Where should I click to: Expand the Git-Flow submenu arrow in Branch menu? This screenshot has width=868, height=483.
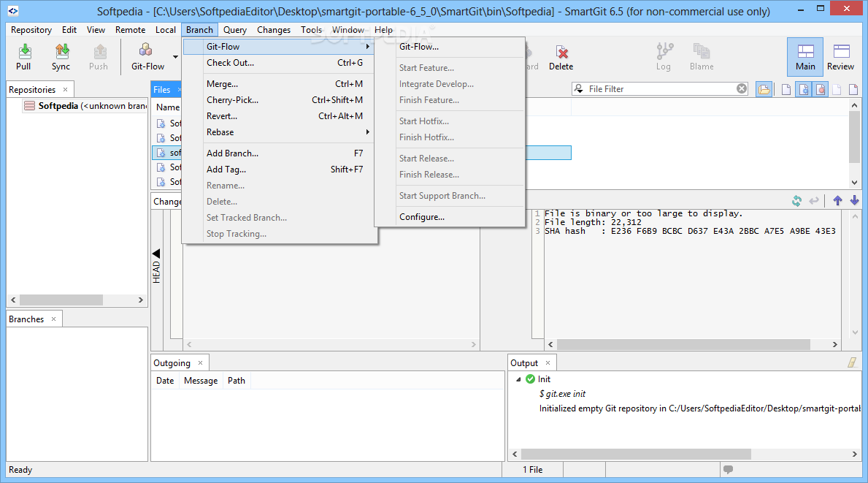point(368,47)
